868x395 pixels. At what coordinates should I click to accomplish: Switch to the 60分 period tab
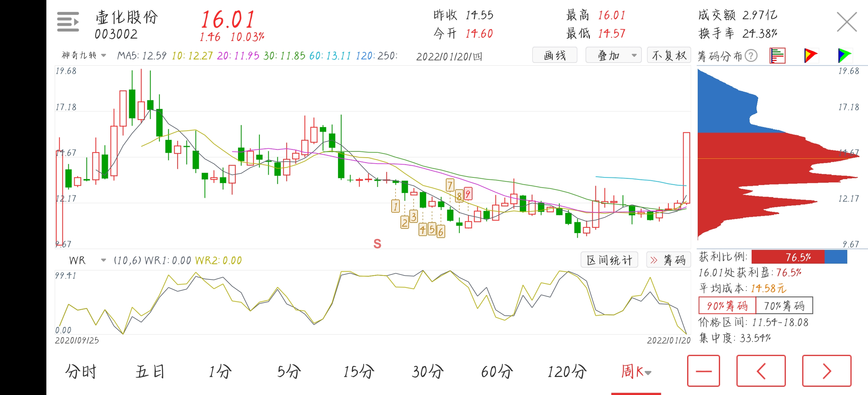497,371
